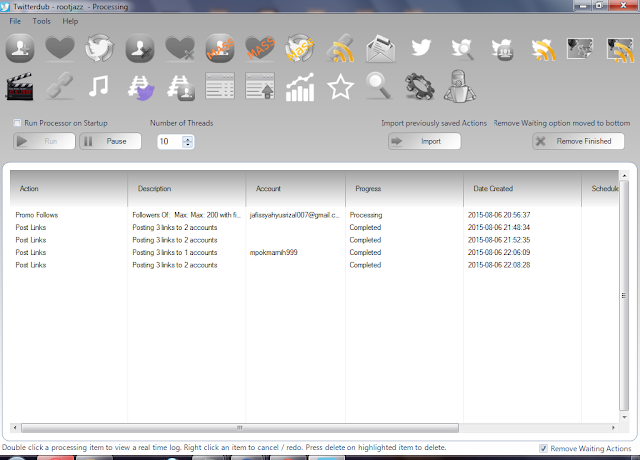The width and height of the screenshot is (640, 460).
Task: Open the chain link icon
Action: [60, 86]
